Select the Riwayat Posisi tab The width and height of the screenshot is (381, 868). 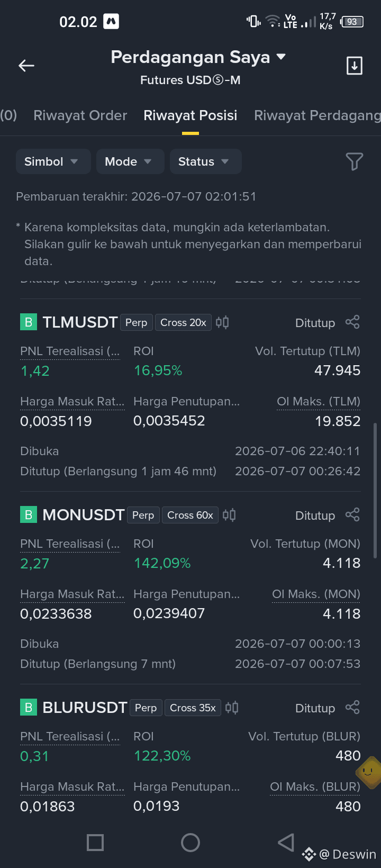coord(190,115)
